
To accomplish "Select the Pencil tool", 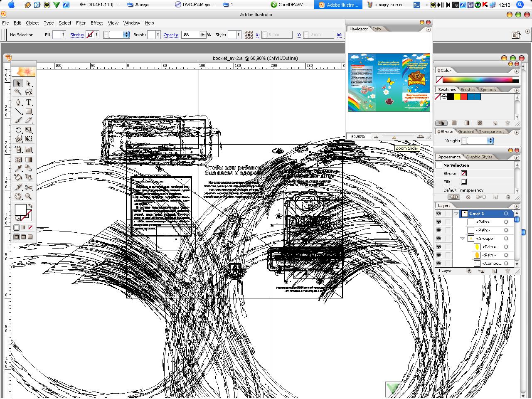I will pyautogui.click(x=29, y=120).
